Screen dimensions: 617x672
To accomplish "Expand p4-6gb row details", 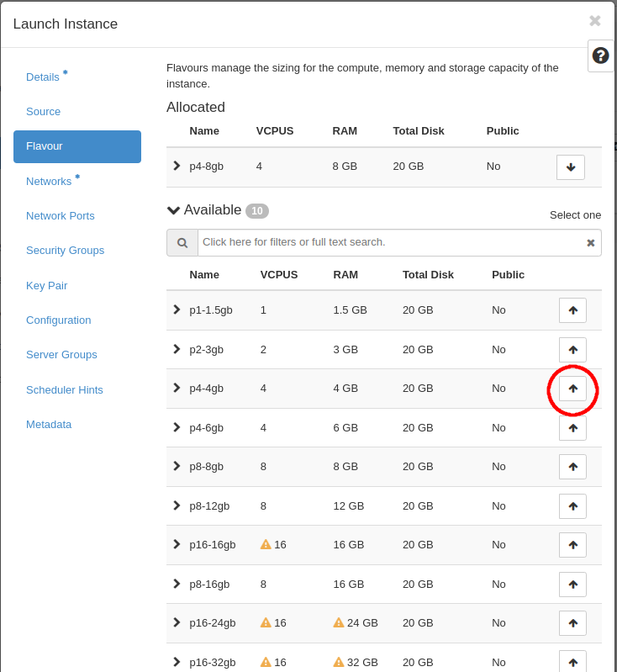I will [x=177, y=427].
